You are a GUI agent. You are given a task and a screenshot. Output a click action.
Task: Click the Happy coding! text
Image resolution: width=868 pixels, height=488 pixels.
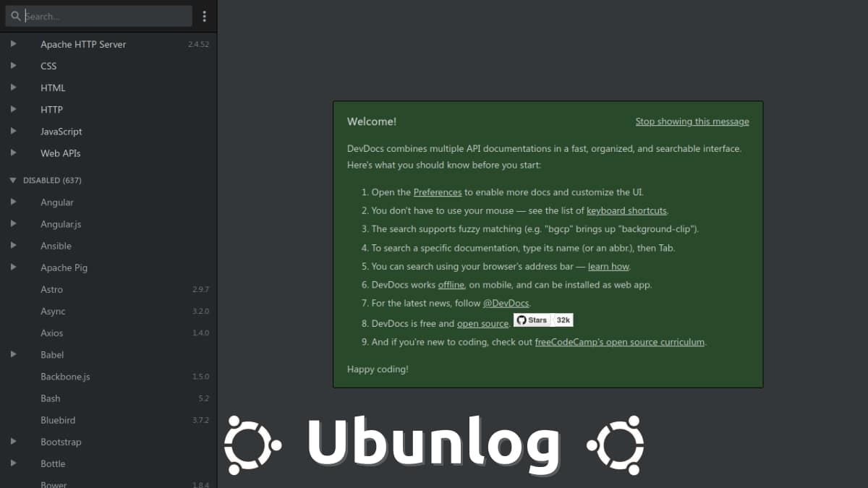tap(378, 369)
